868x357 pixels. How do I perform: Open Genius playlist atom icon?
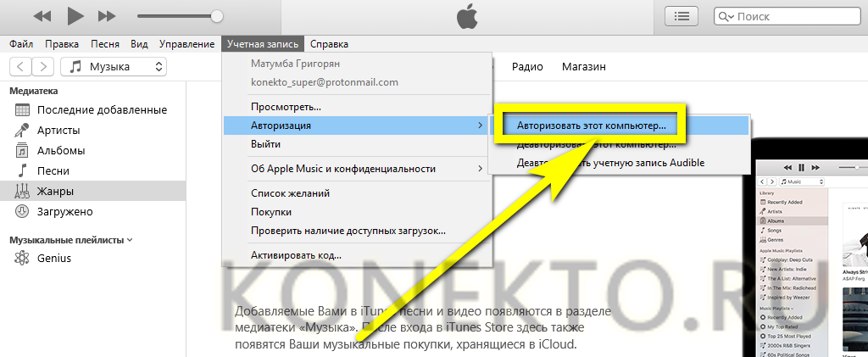[22, 258]
